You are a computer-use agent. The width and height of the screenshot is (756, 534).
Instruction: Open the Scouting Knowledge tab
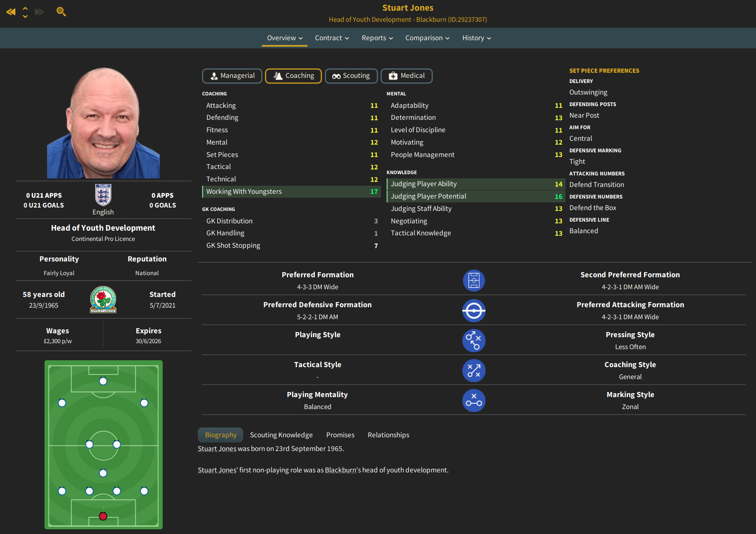pos(281,435)
